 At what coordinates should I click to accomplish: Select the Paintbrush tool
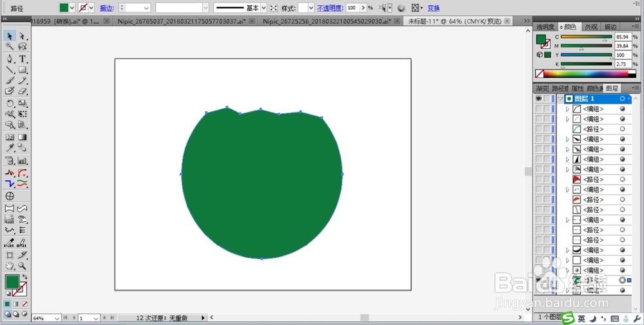pyautogui.click(x=10, y=80)
